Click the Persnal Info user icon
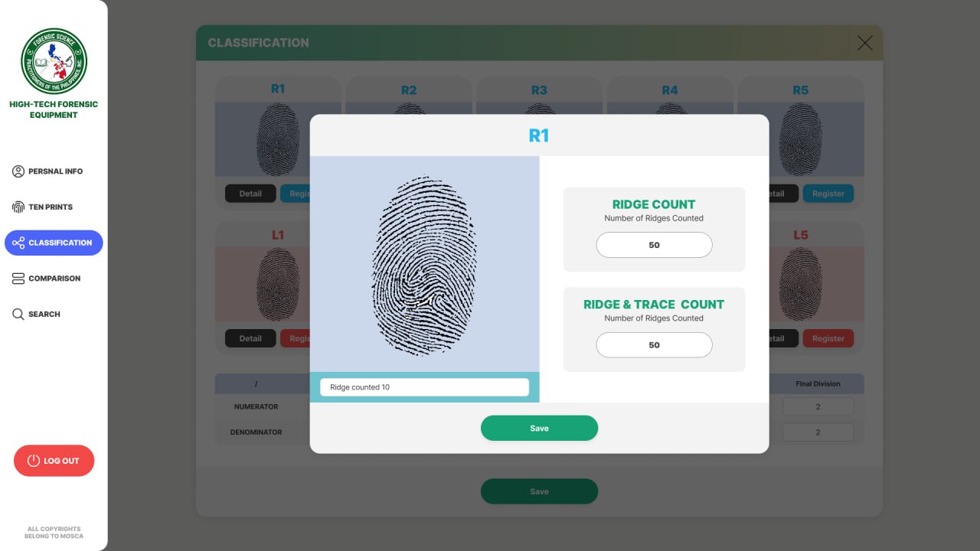Image resolution: width=980 pixels, height=551 pixels. [18, 171]
